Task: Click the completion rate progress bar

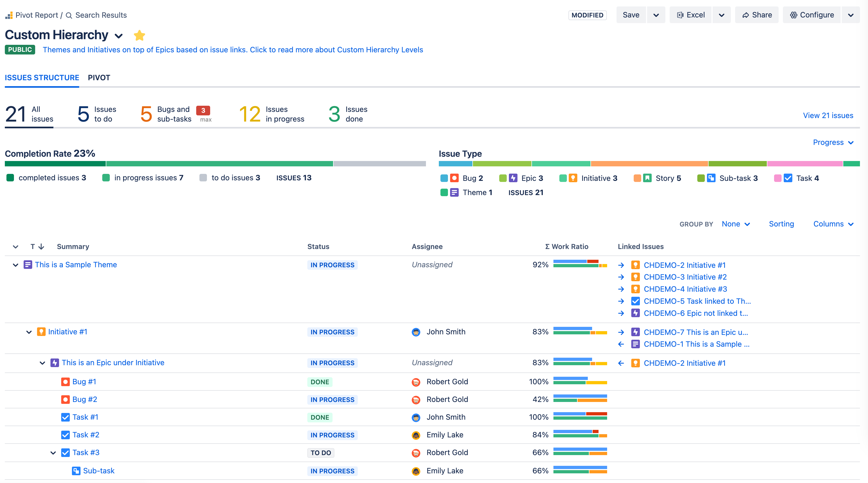Action: (x=216, y=164)
